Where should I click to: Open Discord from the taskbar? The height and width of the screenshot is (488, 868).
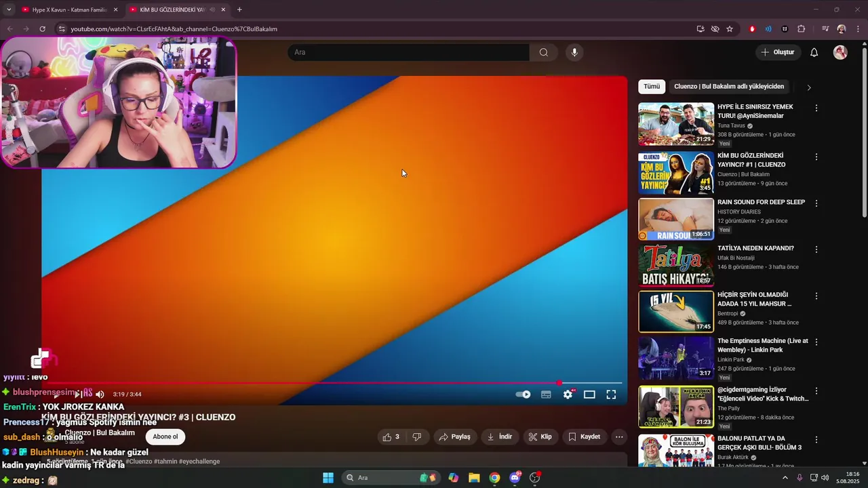tap(515, 478)
